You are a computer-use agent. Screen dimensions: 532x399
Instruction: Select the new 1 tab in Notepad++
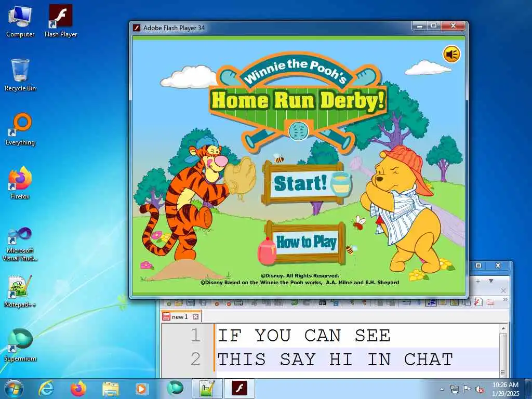[181, 316]
